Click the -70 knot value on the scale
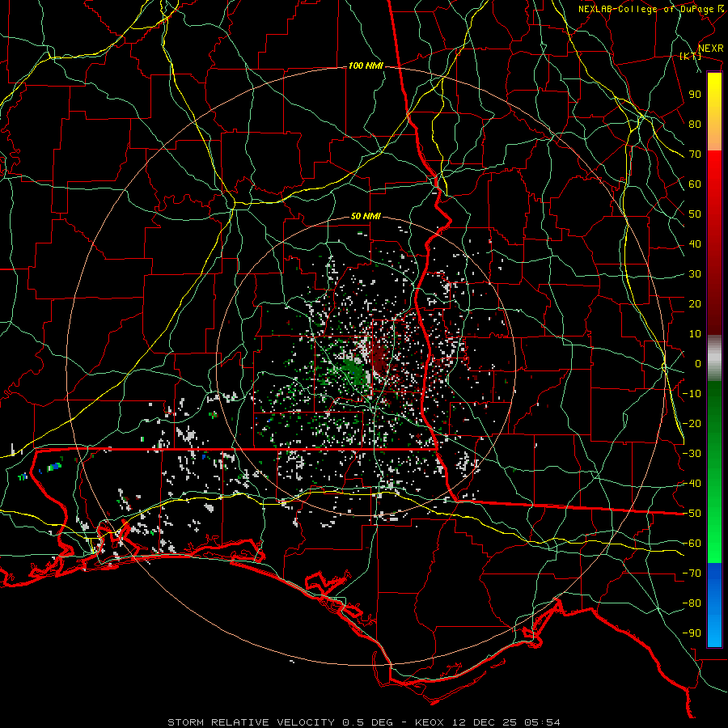 [692, 574]
